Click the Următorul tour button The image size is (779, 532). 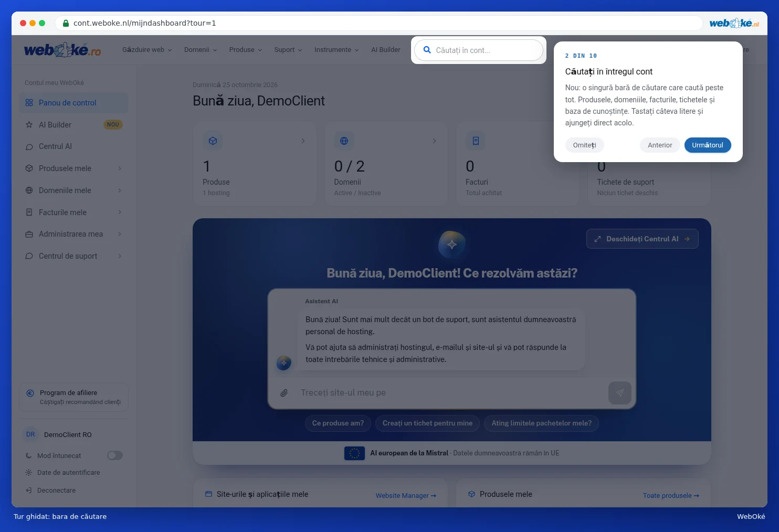coord(708,145)
